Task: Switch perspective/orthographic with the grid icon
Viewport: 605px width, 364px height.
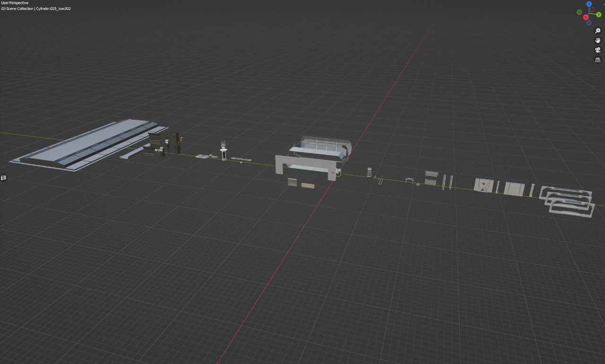Action: click(598, 60)
